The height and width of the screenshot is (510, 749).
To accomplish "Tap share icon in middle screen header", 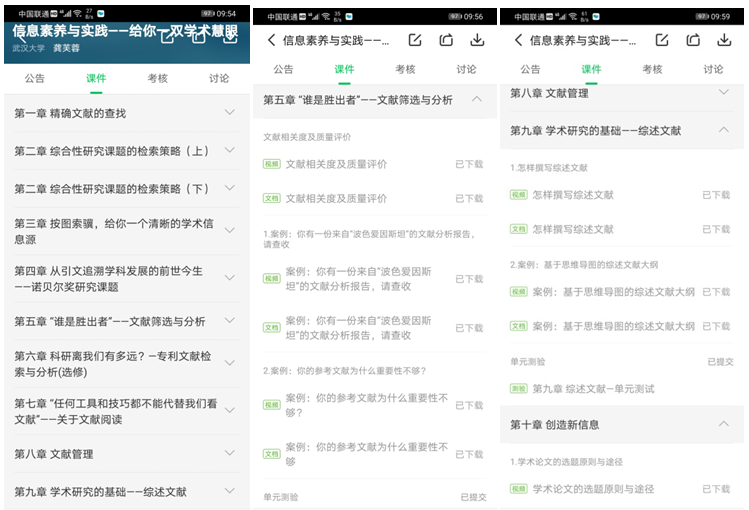I will (446, 40).
